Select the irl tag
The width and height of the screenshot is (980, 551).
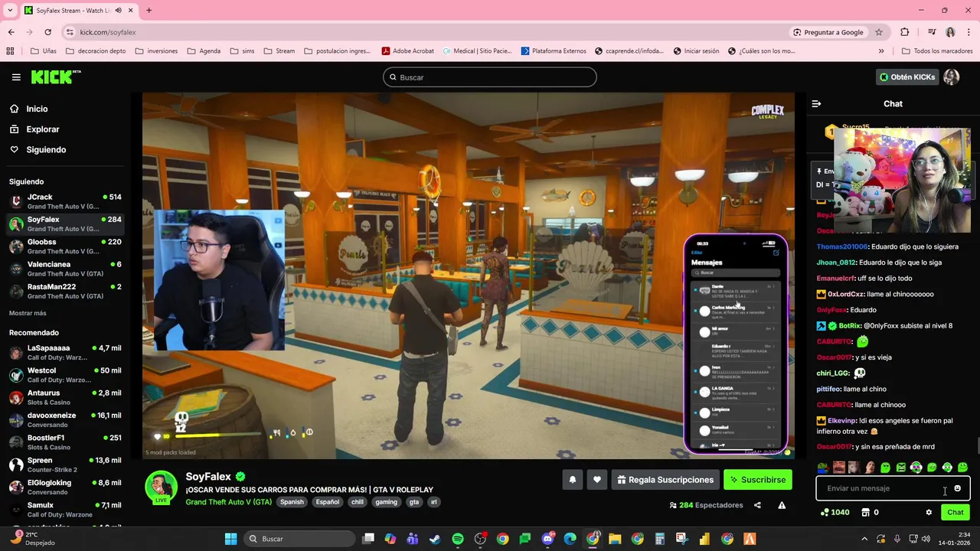[x=434, y=502]
